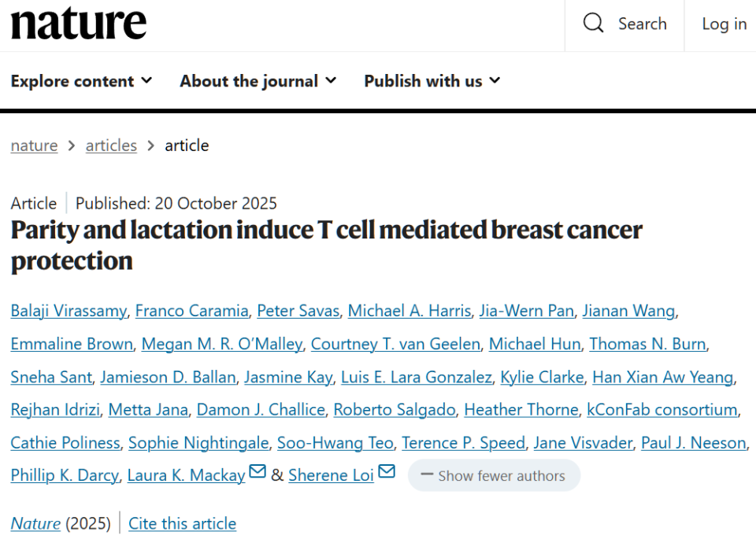Select author Roberto Salgado
This screenshot has height=539, width=756.
[395, 409]
